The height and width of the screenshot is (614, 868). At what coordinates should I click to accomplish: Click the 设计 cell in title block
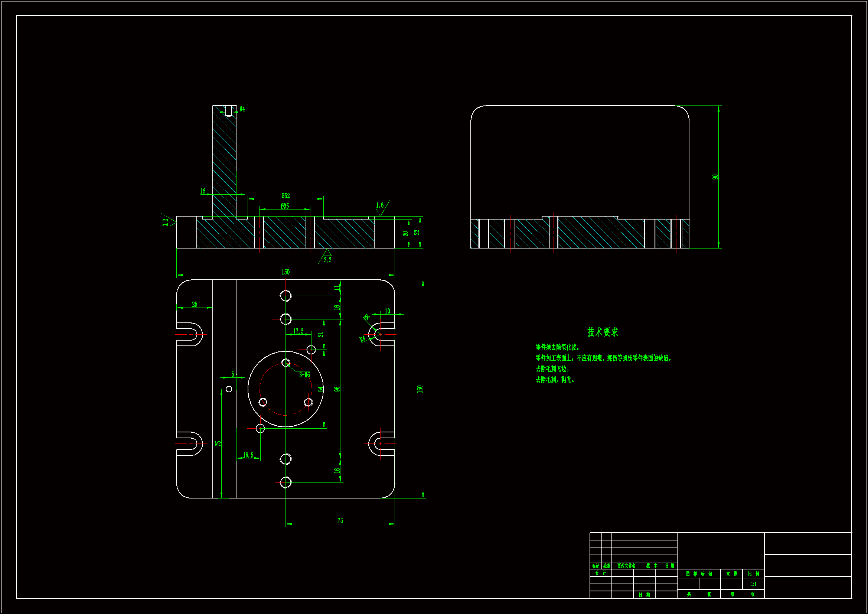pyautogui.click(x=600, y=573)
